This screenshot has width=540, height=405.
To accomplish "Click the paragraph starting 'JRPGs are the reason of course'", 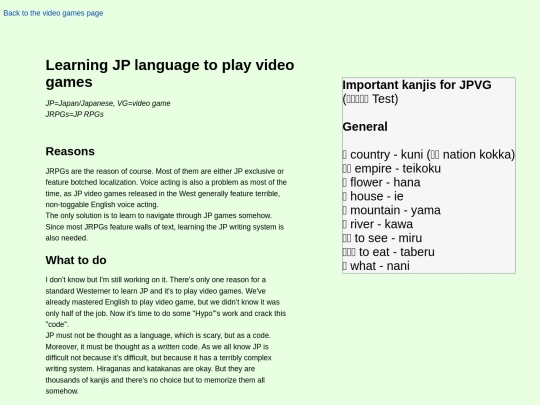I will tap(166, 188).
